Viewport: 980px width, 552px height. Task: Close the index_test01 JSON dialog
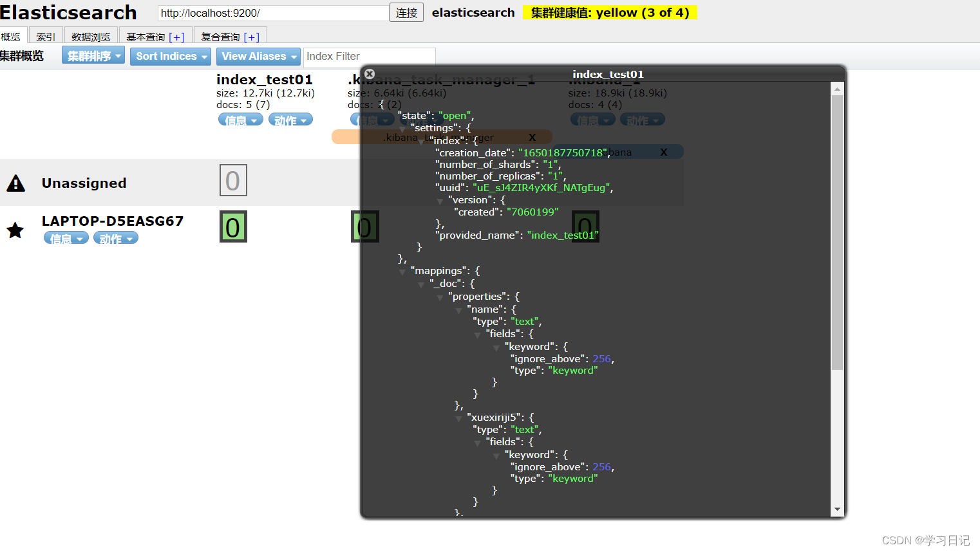pos(370,74)
